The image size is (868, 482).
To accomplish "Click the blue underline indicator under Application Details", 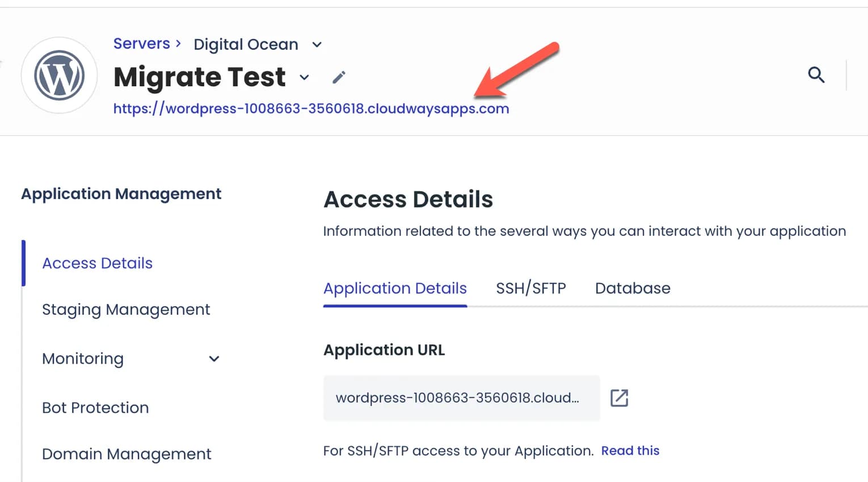I will click(394, 306).
